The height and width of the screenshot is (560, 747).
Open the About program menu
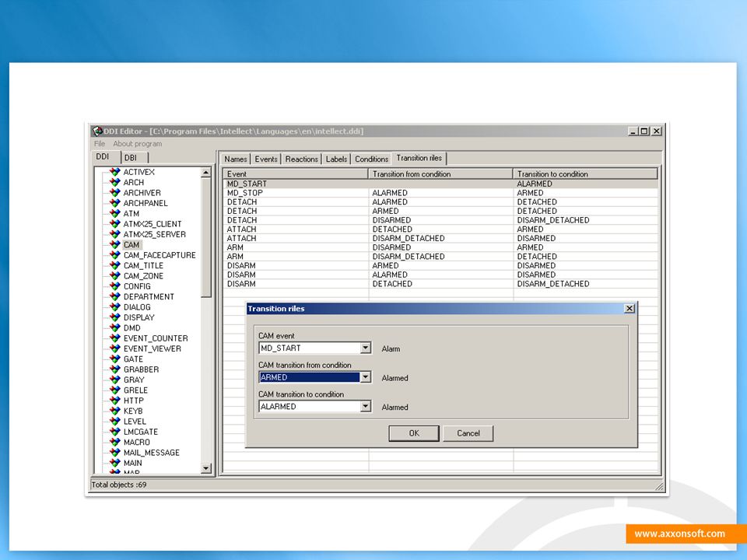137,144
